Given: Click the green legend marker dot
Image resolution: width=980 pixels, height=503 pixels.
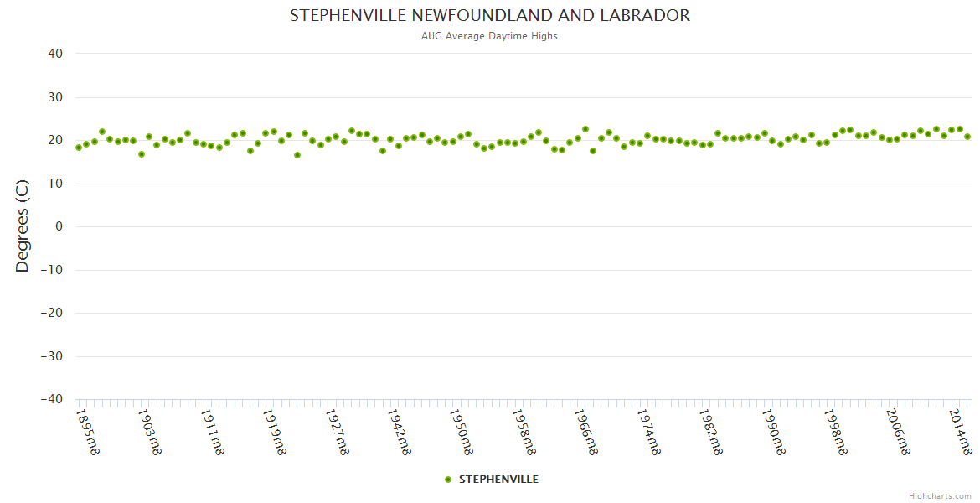Looking at the screenshot, I should click(448, 480).
